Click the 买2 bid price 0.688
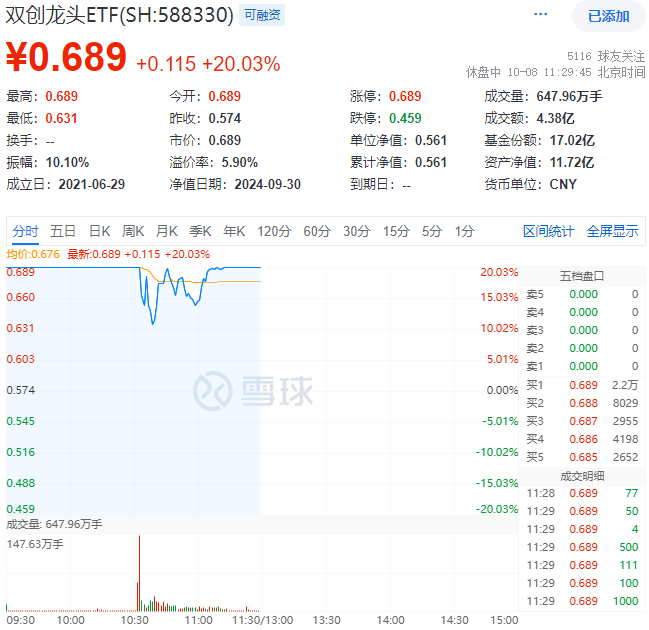 [584, 403]
